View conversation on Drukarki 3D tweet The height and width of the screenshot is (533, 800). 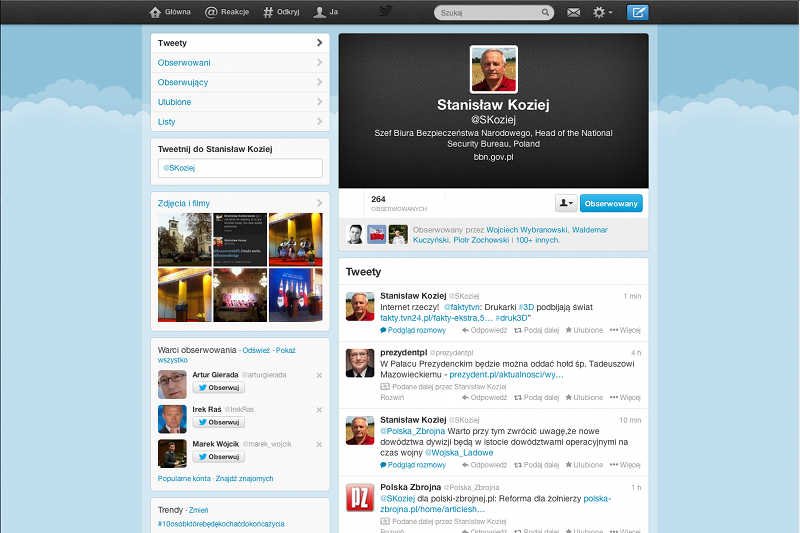click(x=413, y=331)
